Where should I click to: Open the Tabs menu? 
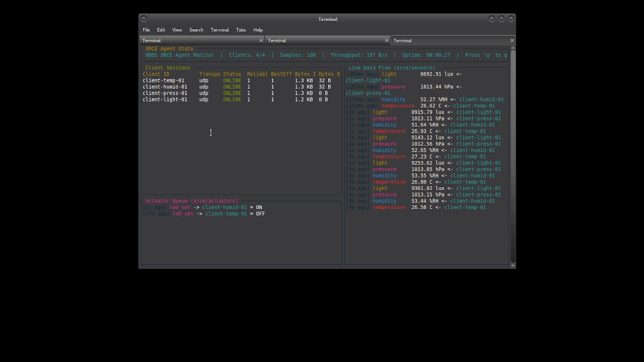(240, 30)
